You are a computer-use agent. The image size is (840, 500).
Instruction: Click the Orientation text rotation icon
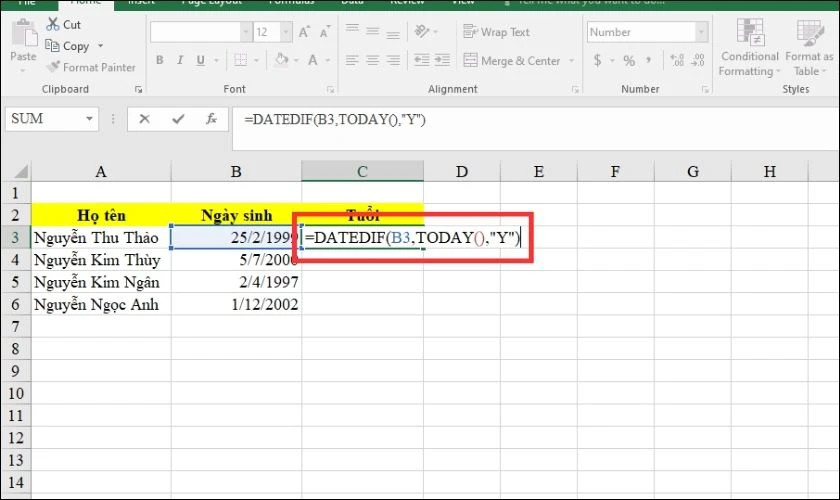pyautogui.click(x=422, y=32)
